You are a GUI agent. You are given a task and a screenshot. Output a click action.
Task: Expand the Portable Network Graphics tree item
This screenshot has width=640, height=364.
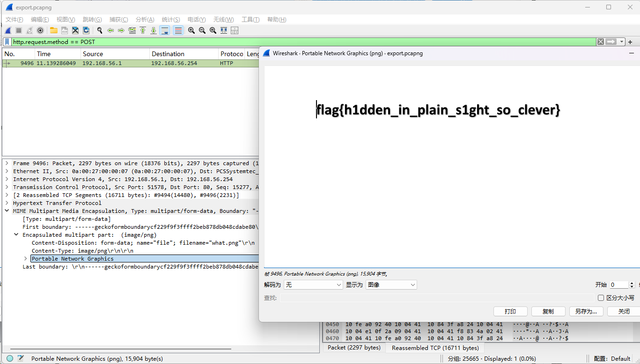pyautogui.click(x=26, y=259)
